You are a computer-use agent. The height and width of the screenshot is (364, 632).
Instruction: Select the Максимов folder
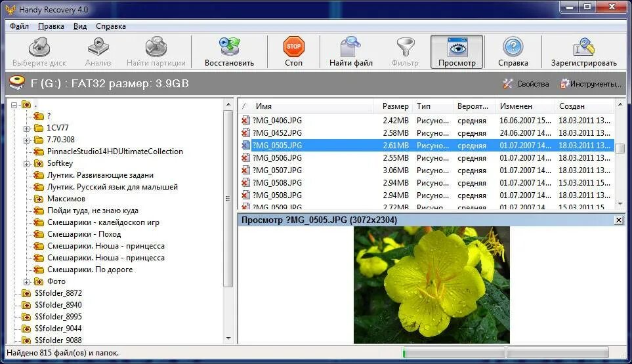pyautogui.click(x=66, y=199)
